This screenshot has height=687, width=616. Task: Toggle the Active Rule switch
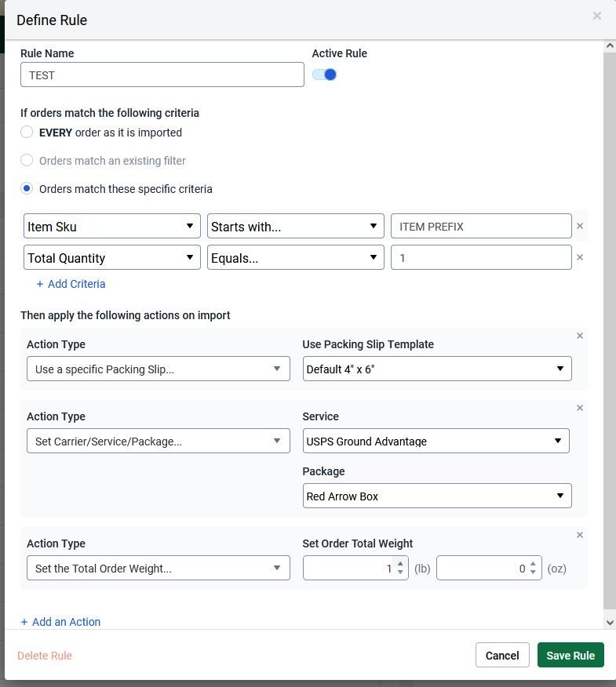click(325, 75)
